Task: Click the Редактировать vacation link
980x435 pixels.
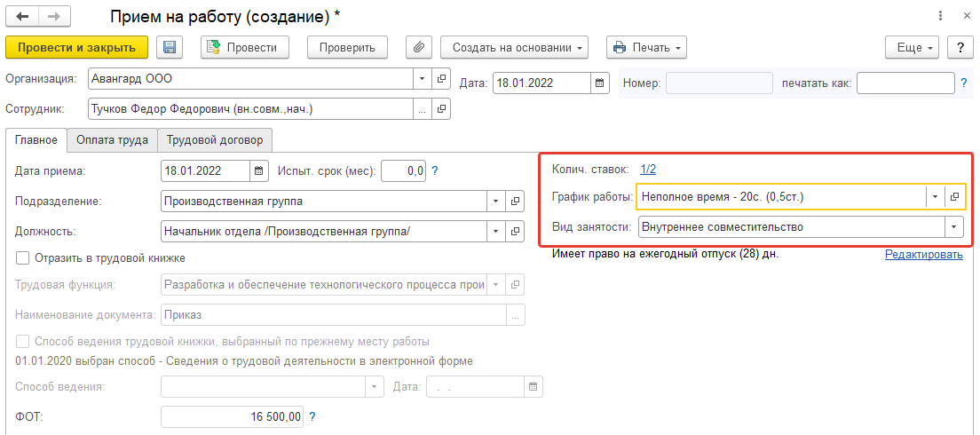Action: (923, 255)
